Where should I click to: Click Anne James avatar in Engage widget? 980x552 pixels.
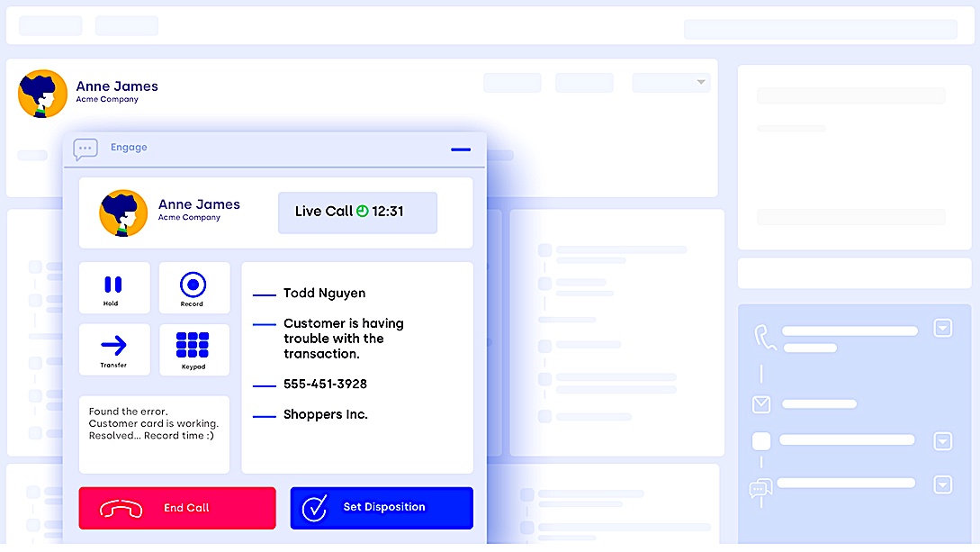(x=123, y=213)
